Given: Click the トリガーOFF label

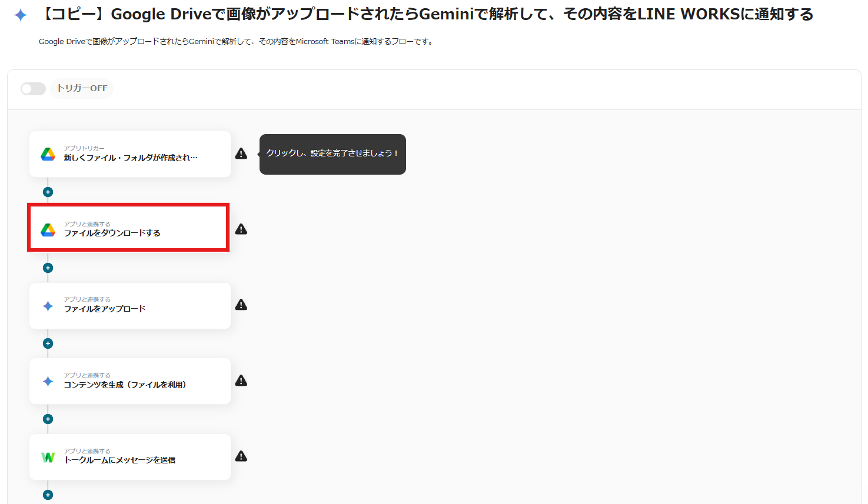Looking at the screenshot, I should (82, 88).
